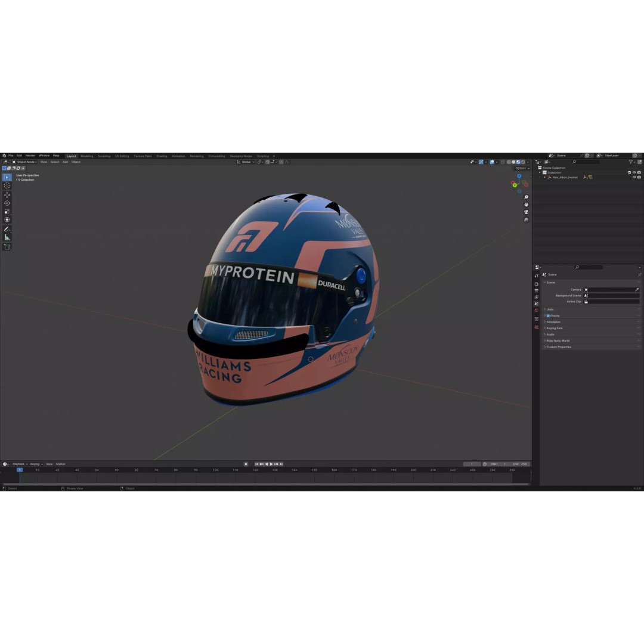Open the Object Mode dropdown
The height and width of the screenshot is (644, 644).
click(26, 162)
